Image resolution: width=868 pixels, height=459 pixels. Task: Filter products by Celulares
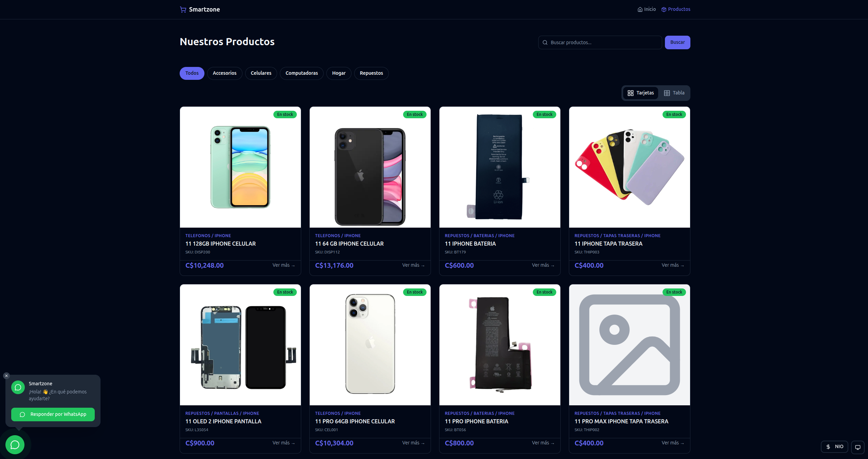pyautogui.click(x=261, y=73)
